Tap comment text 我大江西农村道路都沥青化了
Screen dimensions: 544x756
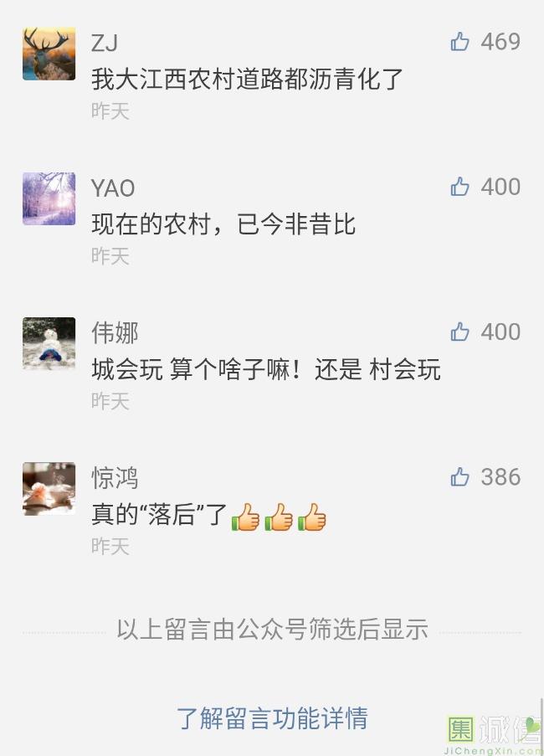tap(247, 79)
